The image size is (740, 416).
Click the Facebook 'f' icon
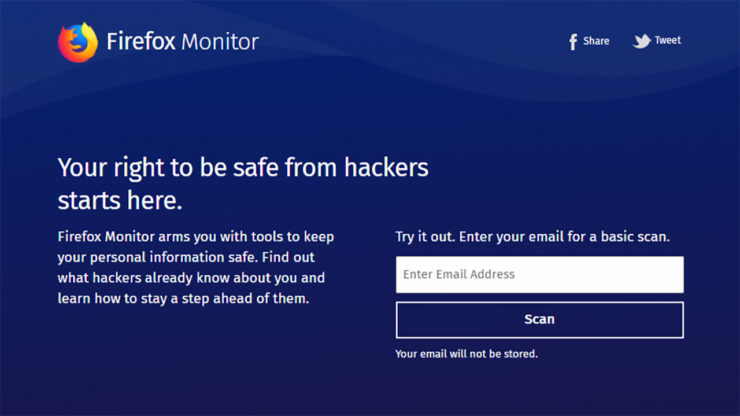[x=573, y=42]
